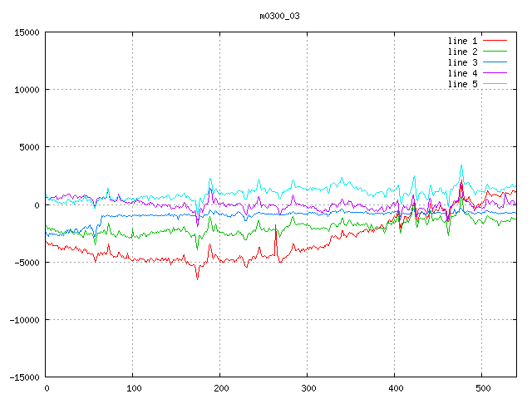Screen dimensions: 532x399
Task: Select the 'line 1' legend label
Action: click(x=462, y=41)
